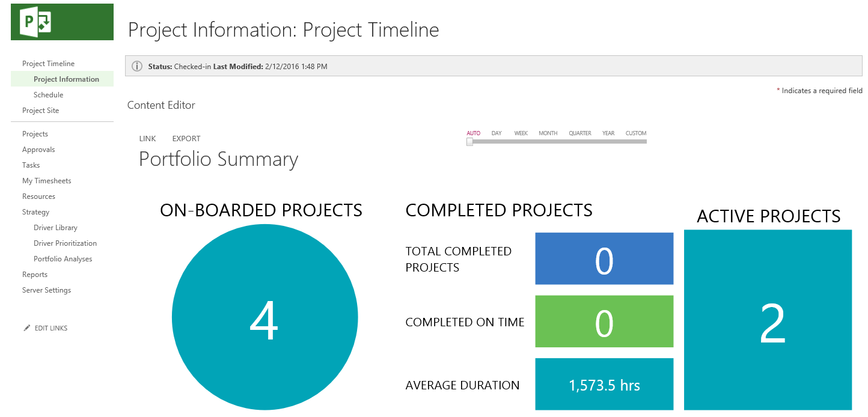Set time scale to AUTO
The image size is (868, 417).
[474, 133]
